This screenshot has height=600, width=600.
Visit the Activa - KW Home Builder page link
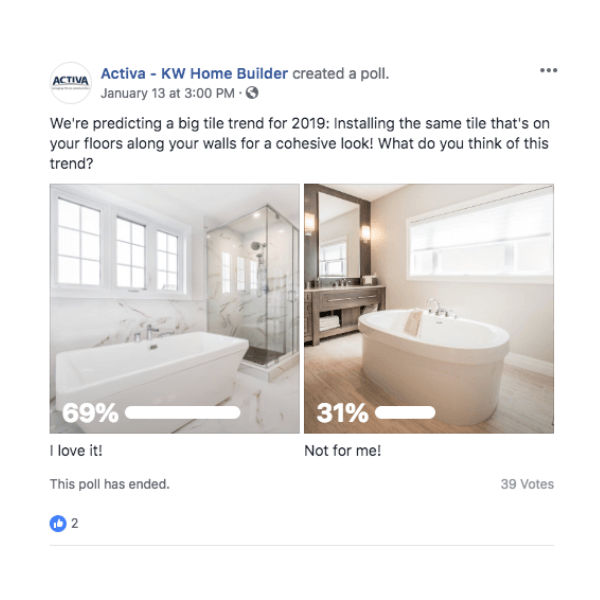click(x=194, y=73)
